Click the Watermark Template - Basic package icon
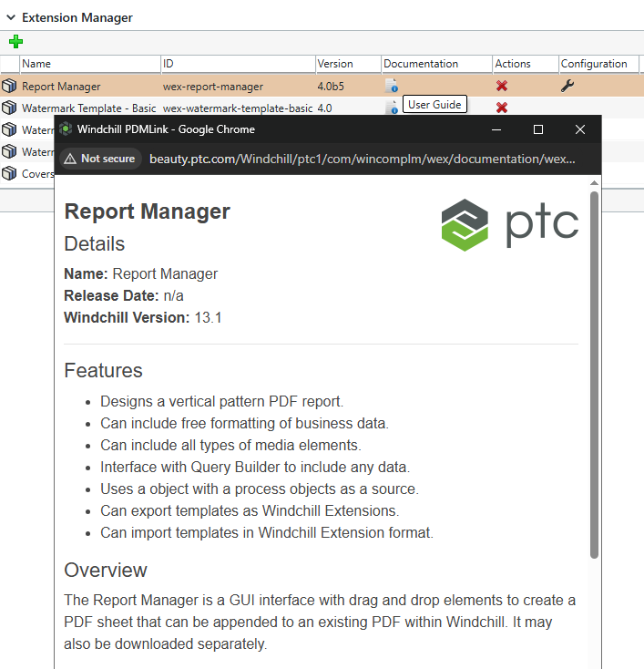Viewport: 644px width, 669px height. (x=9, y=108)
